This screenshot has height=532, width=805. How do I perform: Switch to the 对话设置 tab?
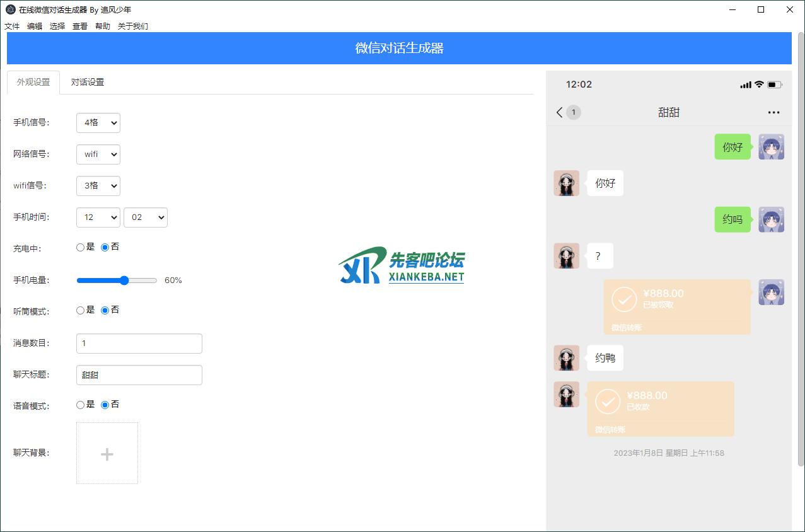tap(88, 83)
